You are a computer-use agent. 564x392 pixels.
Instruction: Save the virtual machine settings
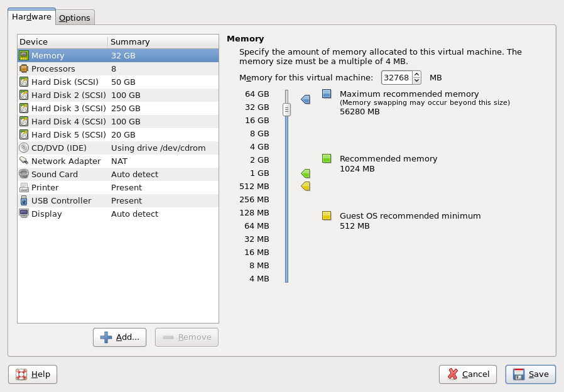(x=530, y=374)
